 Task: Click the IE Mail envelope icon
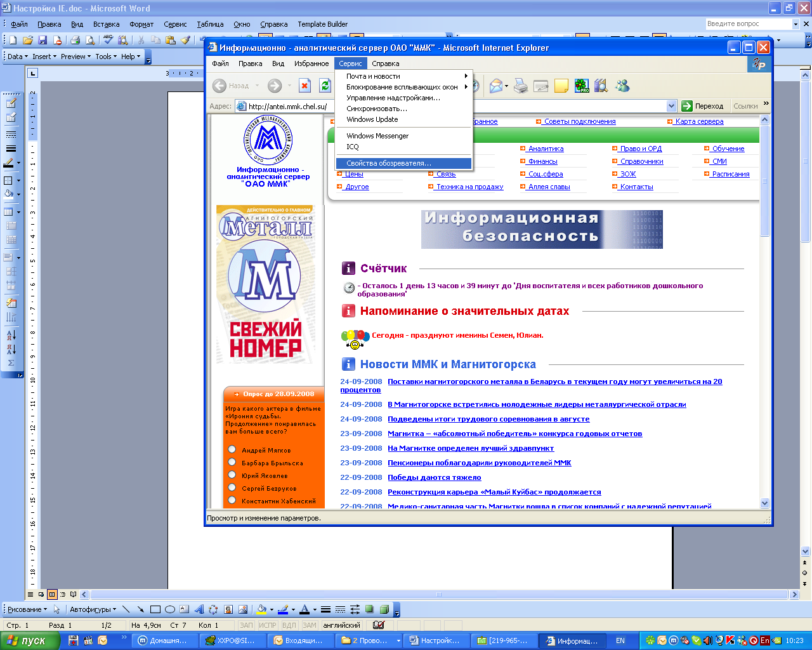coord(496,86)
